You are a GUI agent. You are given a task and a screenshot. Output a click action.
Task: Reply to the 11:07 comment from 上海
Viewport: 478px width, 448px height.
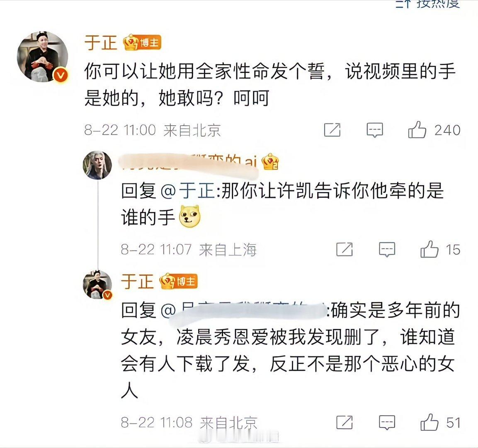click(387, 250)
